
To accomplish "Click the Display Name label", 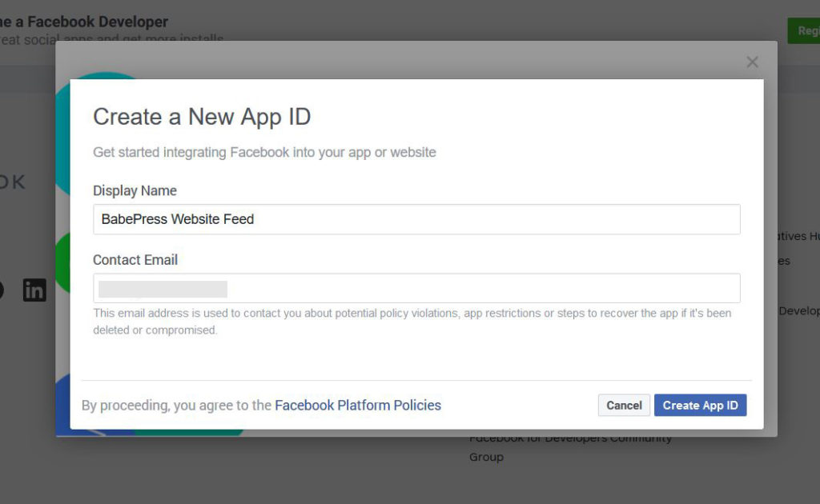I will pyautogui.click(x=135, y=191).
